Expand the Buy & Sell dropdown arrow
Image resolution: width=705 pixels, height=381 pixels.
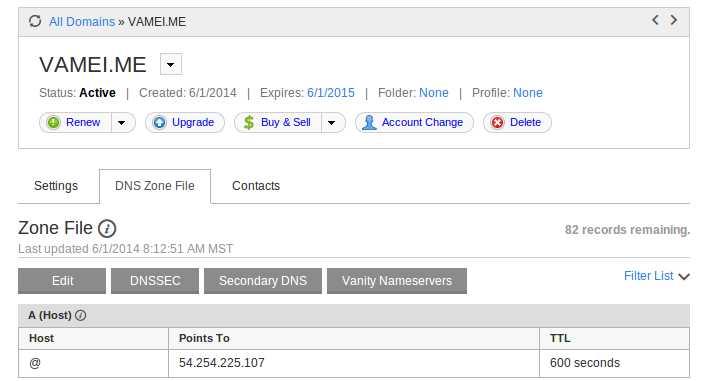tap(333, 122)
